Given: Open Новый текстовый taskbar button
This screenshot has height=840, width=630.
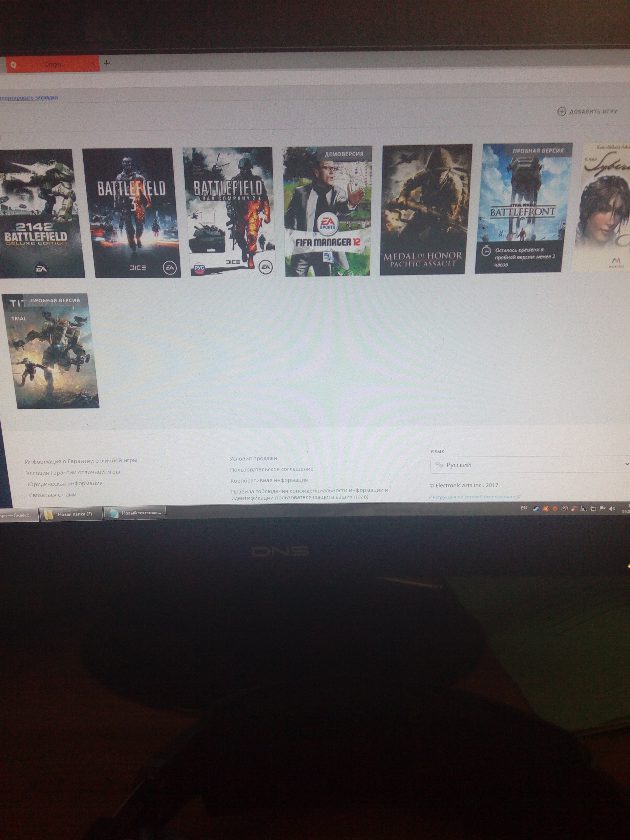Looking at the screenshot, I should tap(135, 513).
